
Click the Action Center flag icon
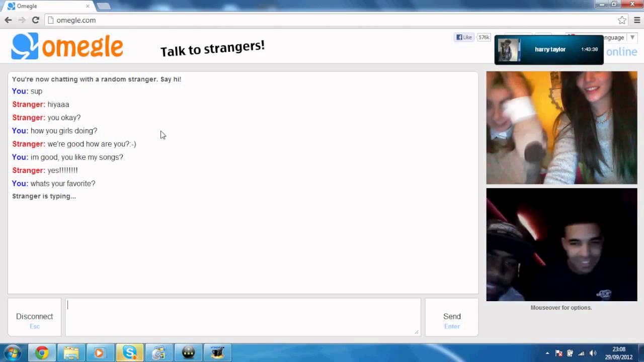pyautogui.click(x=558, y=353)
